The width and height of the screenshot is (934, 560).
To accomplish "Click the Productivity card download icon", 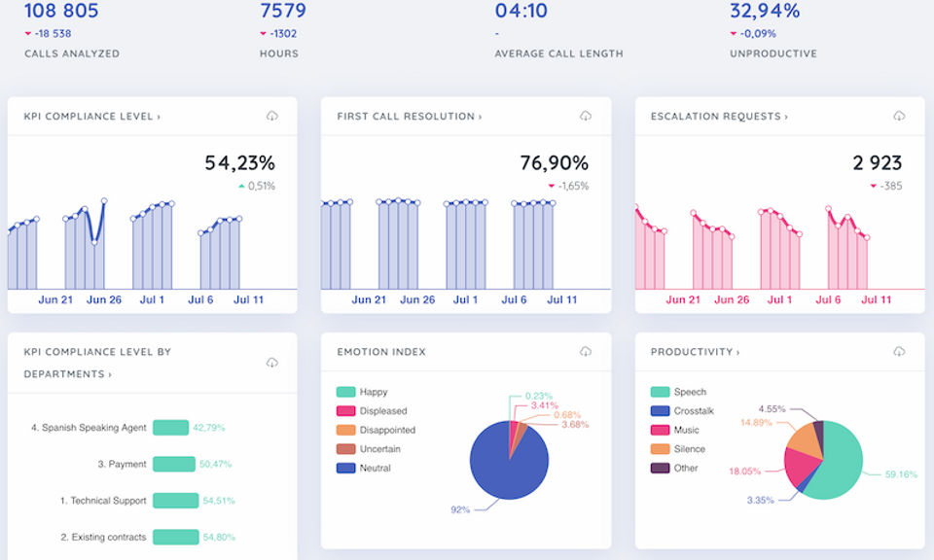I will [x=899, y=352].
